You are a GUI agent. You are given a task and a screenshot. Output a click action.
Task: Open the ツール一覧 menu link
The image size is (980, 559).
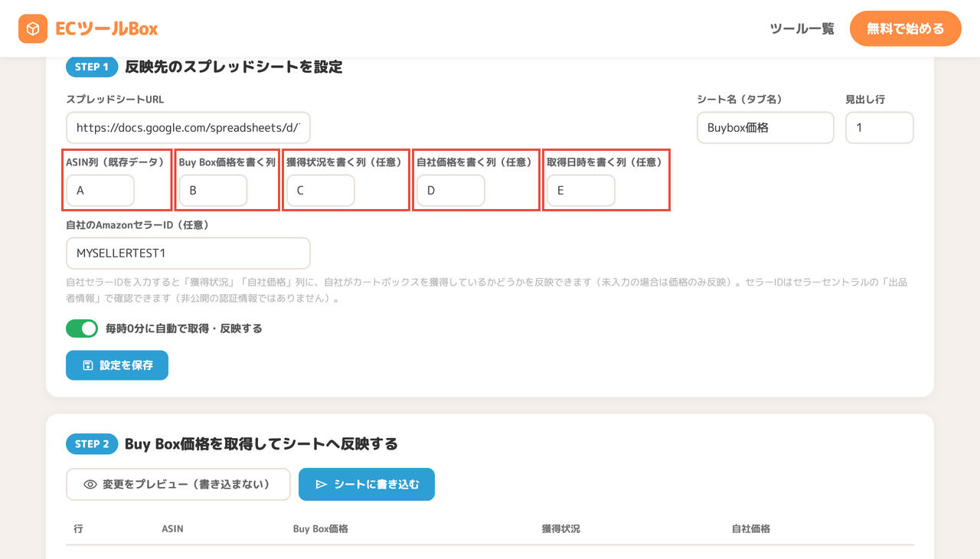tap(802, 29)
